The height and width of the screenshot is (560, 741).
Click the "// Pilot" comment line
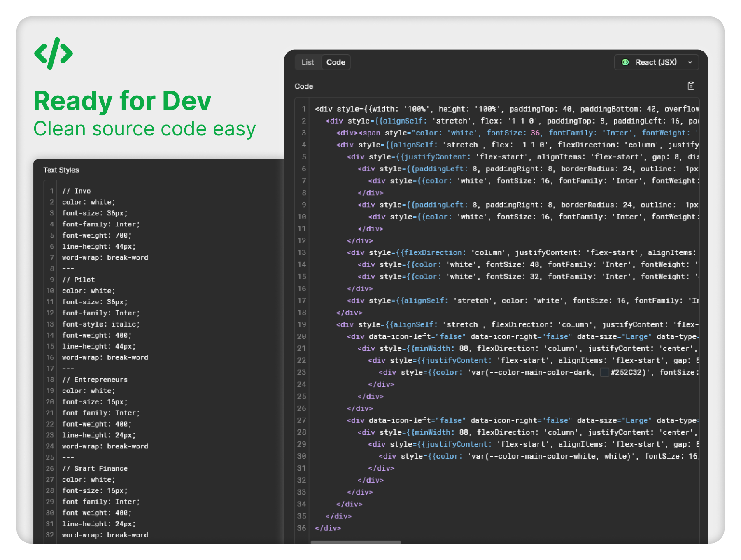78,280
